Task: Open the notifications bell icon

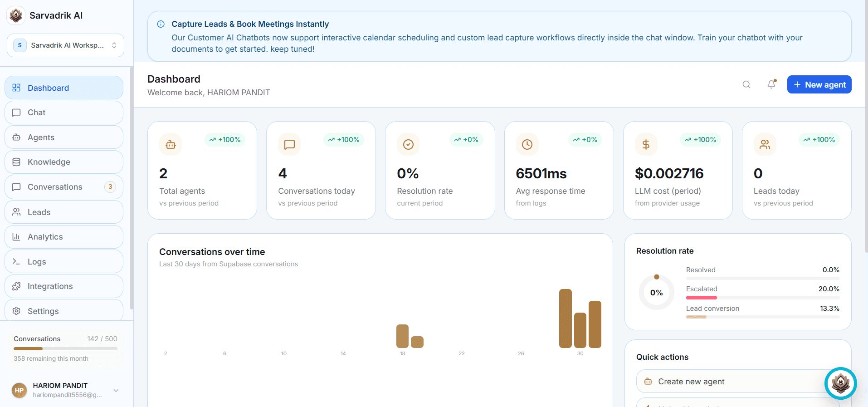Action: tap(771, 84)
